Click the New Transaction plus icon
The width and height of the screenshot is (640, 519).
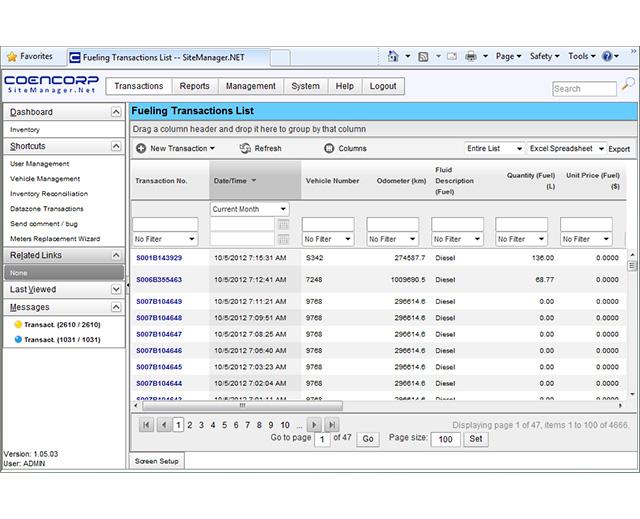141,149
